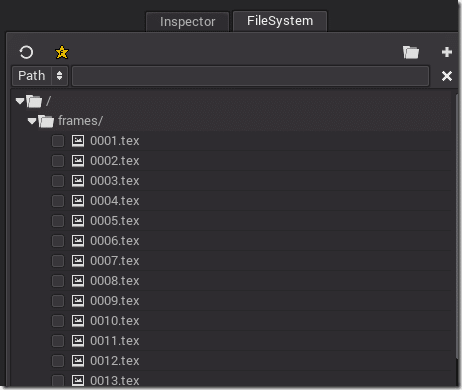Screen dimensions: 462x390
Task: Select the 0005.tex file name
Action: point(115,221)
